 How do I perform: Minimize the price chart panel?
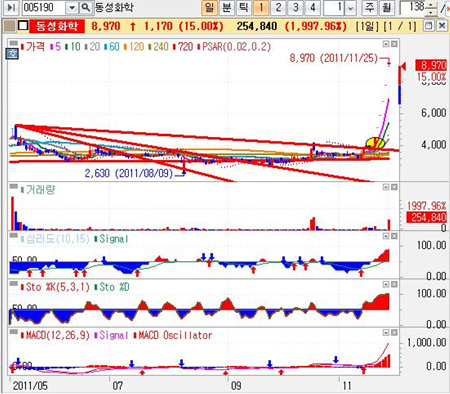[386, 44]
